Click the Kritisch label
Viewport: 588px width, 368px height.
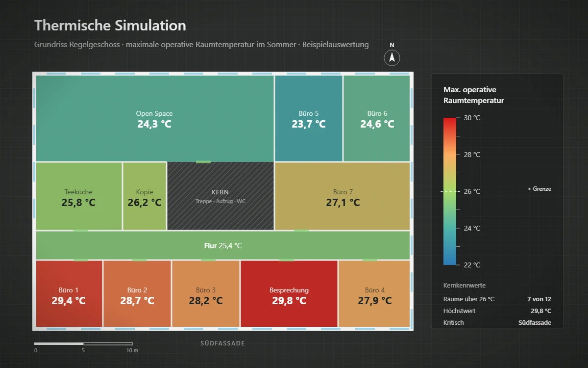454,322
